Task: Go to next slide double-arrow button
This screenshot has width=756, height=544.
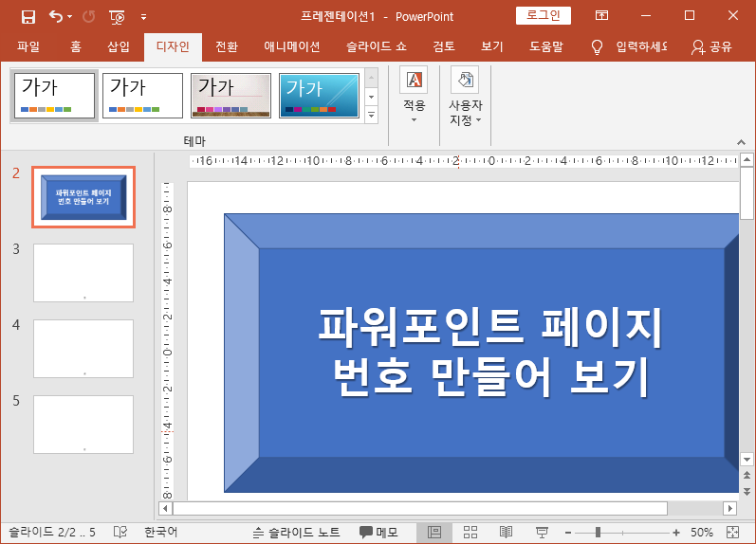Action: point(747,492)
